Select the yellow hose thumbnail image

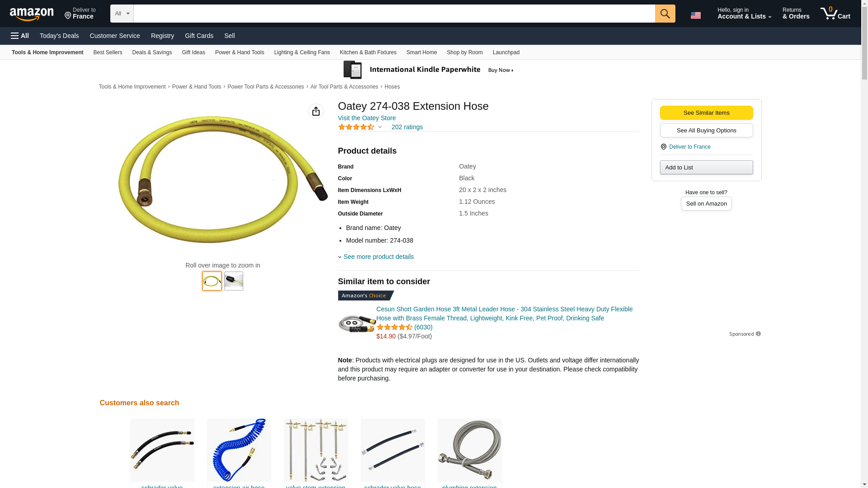tap(212, 281)
